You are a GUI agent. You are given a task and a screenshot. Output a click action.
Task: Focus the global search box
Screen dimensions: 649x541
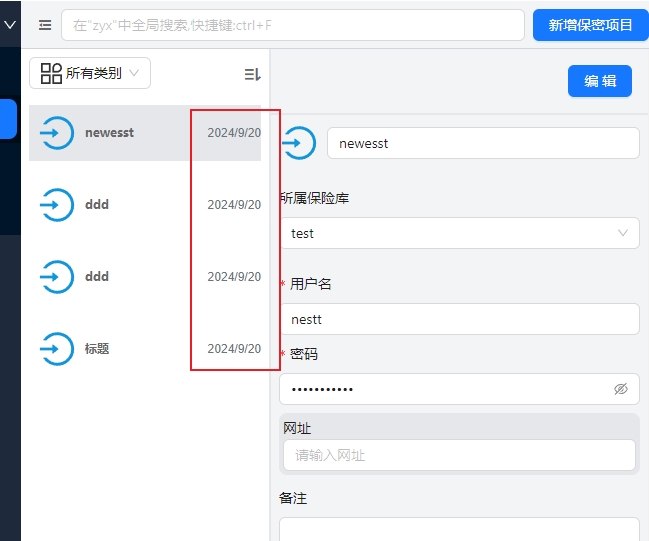(x=292, y=25)
